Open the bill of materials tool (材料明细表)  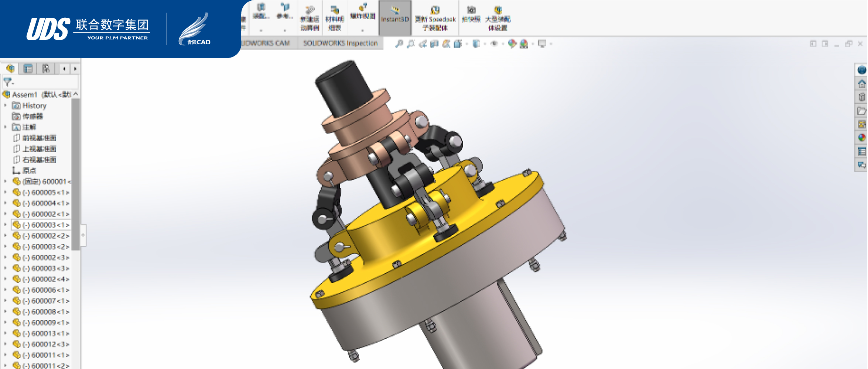pos(334,18)
